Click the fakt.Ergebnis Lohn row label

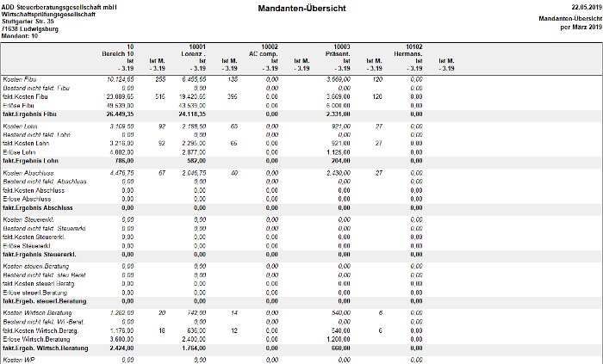coord(30,161)
